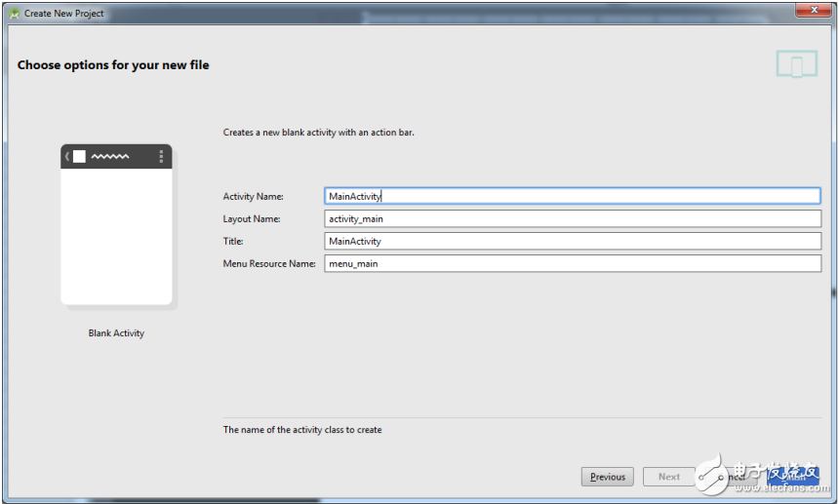Click the white app icon in preview action bar
838x504 pixels.
(79, 156)
